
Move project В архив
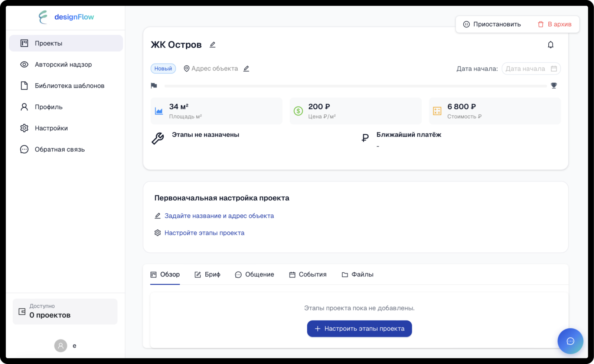coord(555,24)
